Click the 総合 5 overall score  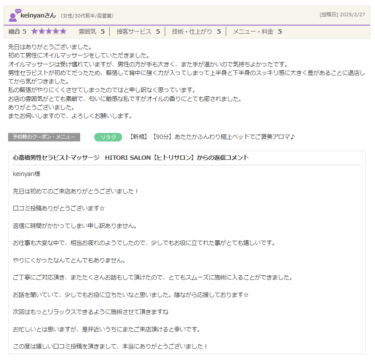pos(17,32)
